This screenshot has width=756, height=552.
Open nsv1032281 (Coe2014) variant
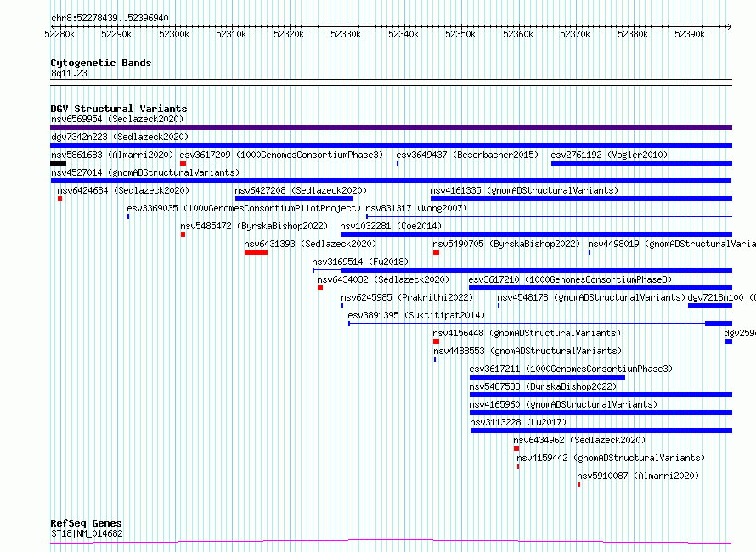391,226
